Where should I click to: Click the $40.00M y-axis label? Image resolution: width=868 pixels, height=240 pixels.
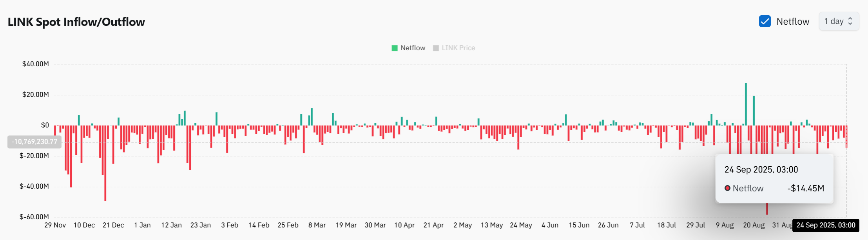coord(36,64)
